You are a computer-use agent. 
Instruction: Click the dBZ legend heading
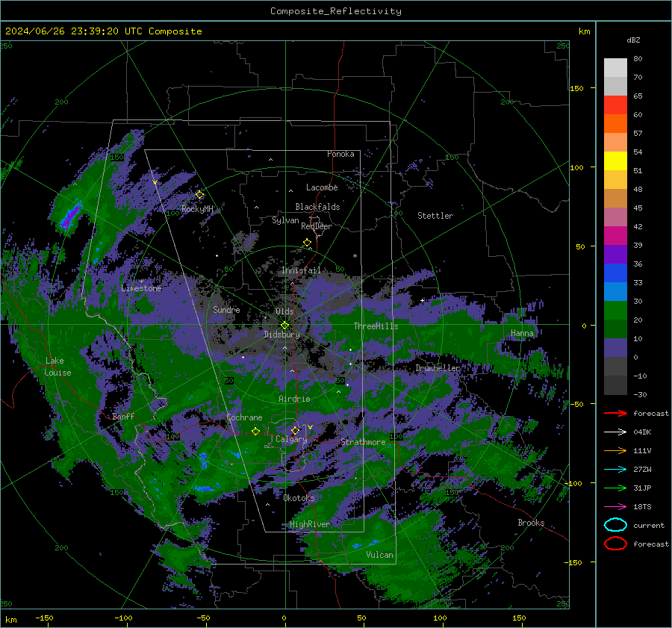coord(633,40)
